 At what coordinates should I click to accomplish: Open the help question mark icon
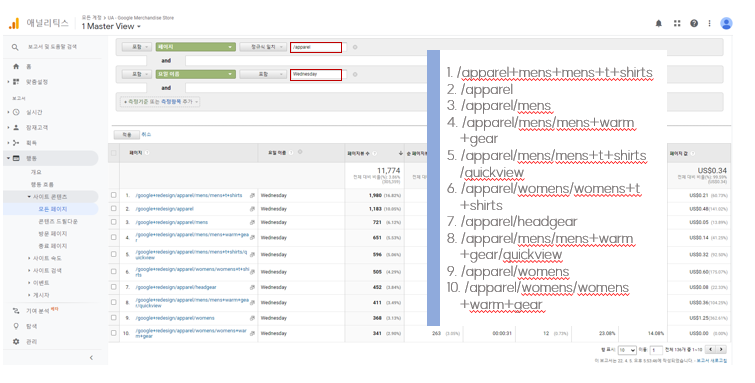[x=694, y=23]
